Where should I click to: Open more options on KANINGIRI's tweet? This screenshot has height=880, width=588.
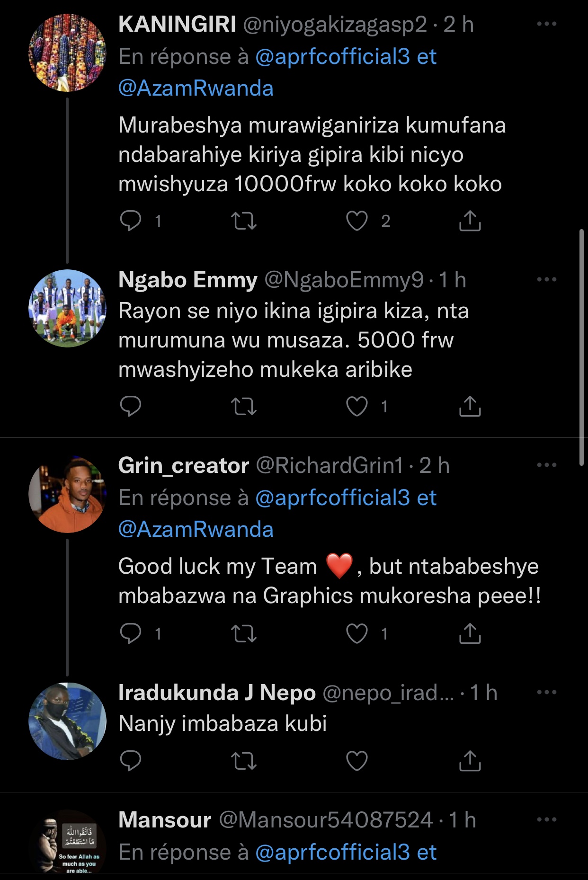coord(546,24)
